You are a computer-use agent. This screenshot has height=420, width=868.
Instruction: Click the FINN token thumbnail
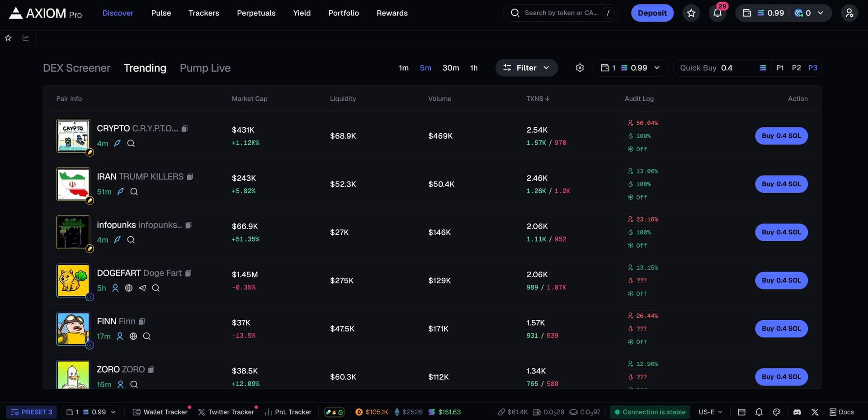(73, 329)
